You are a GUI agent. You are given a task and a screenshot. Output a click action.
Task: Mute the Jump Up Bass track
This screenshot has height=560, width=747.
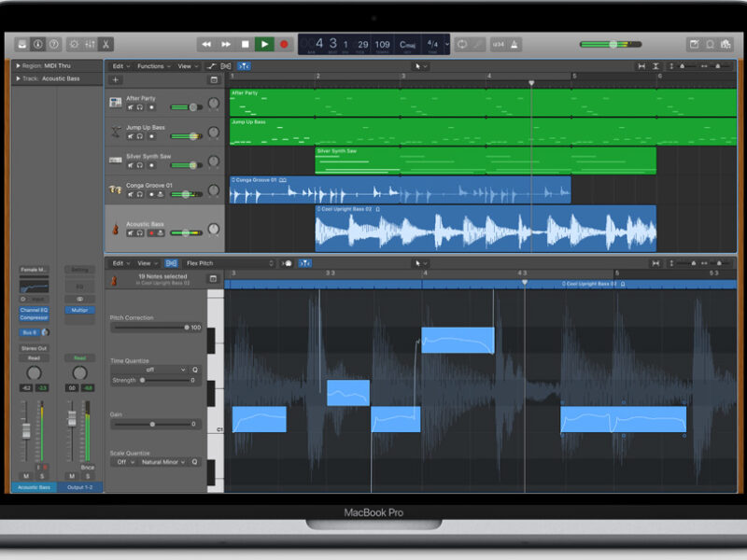coord(130,136)
